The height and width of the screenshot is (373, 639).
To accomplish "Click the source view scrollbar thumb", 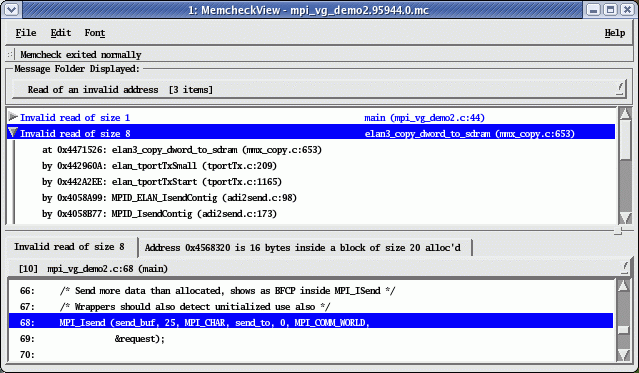I will [x=624, y=329].
